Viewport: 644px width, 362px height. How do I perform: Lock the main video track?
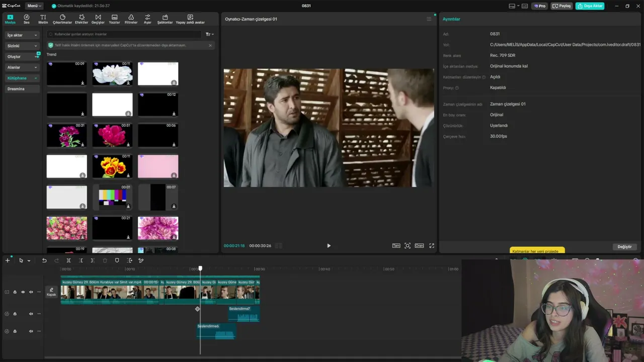coord(15,292)
